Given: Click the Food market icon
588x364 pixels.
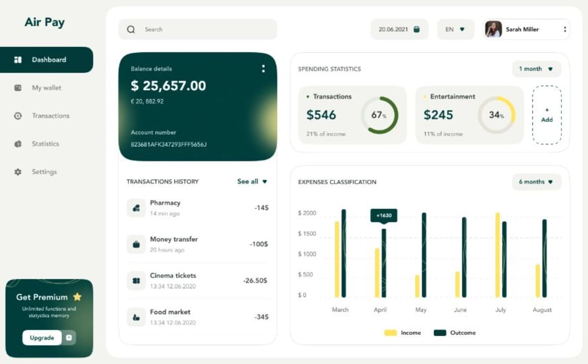Looking at the screenshot, I should click(136, 317).
